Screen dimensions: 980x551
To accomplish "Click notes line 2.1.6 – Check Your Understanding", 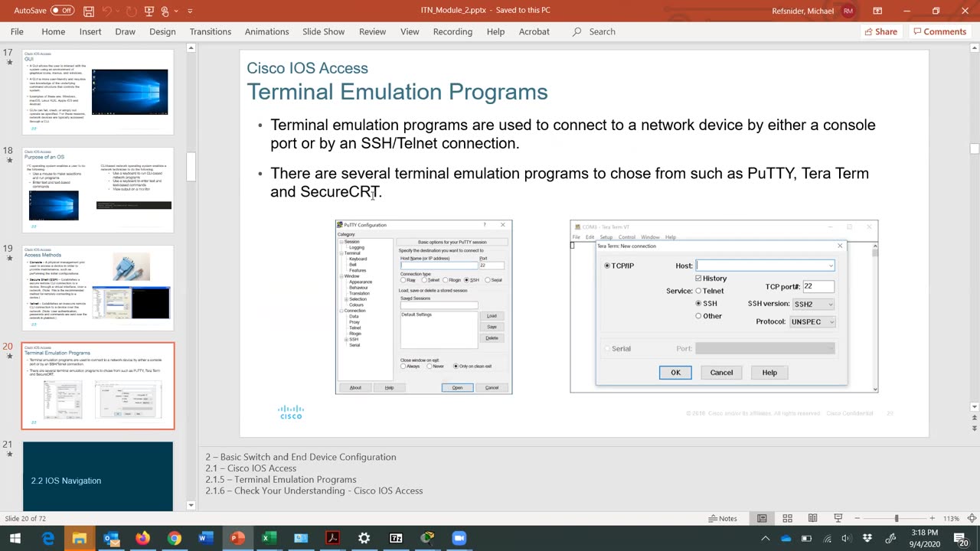I will point(314,491).
